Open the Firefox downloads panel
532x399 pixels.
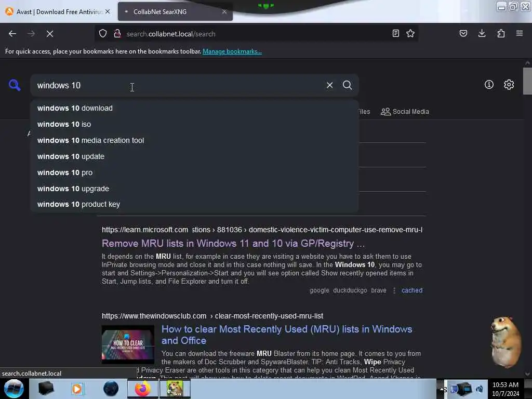point(482,34)
